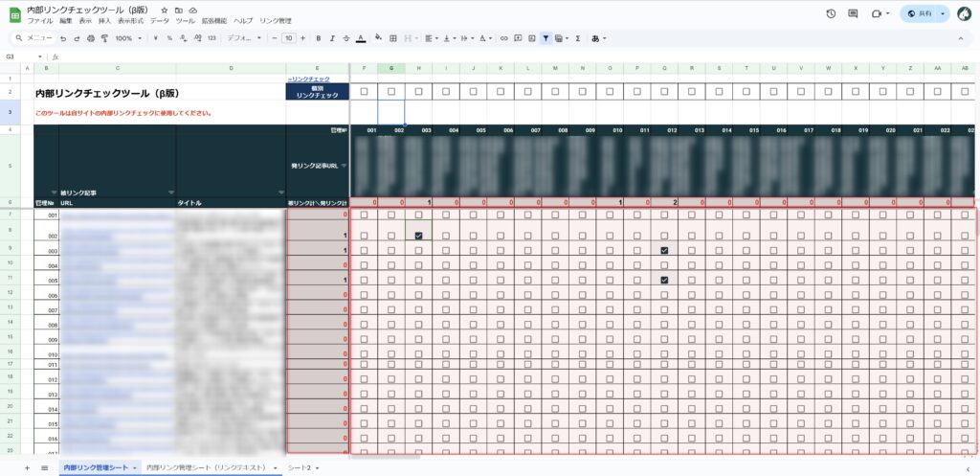The width and height of the screenshot is (980, 476).
Task: Click the filter funnel icon in the toolbar
Action: pos(546,38)
